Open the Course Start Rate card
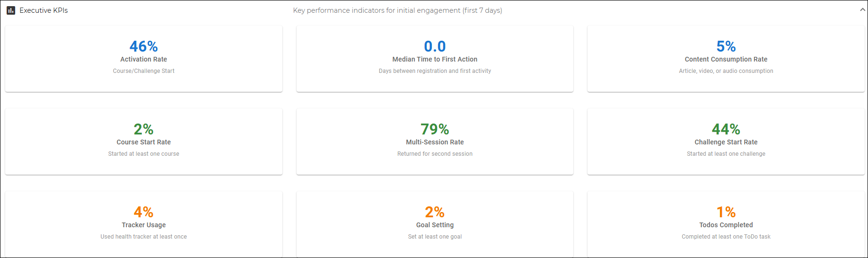The height and width of the screenshot is (258, 868). (144, 142)
